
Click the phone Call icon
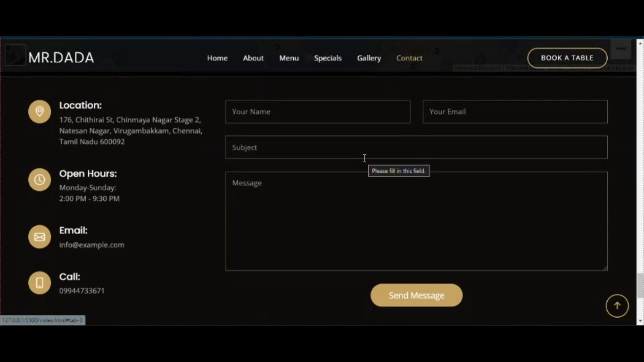pos(40,283)
